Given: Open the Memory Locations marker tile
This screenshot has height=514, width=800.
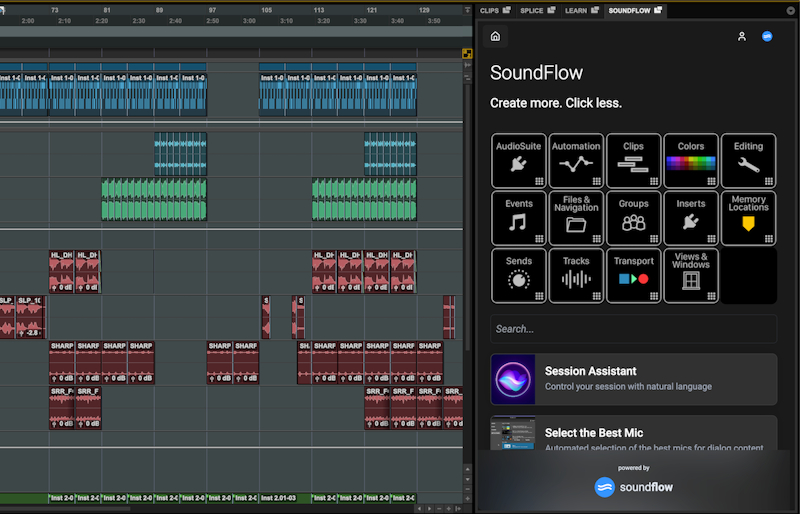Looking at the screenshot, I should point(748,218).
